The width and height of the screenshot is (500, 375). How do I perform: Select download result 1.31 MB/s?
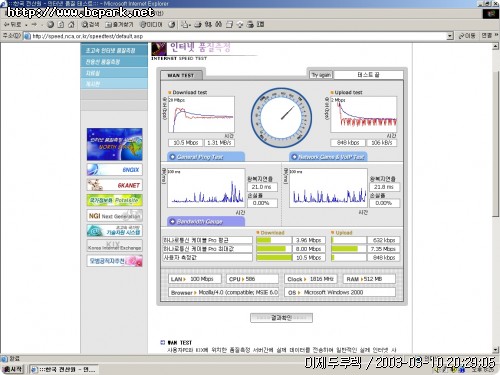(219, 143)
